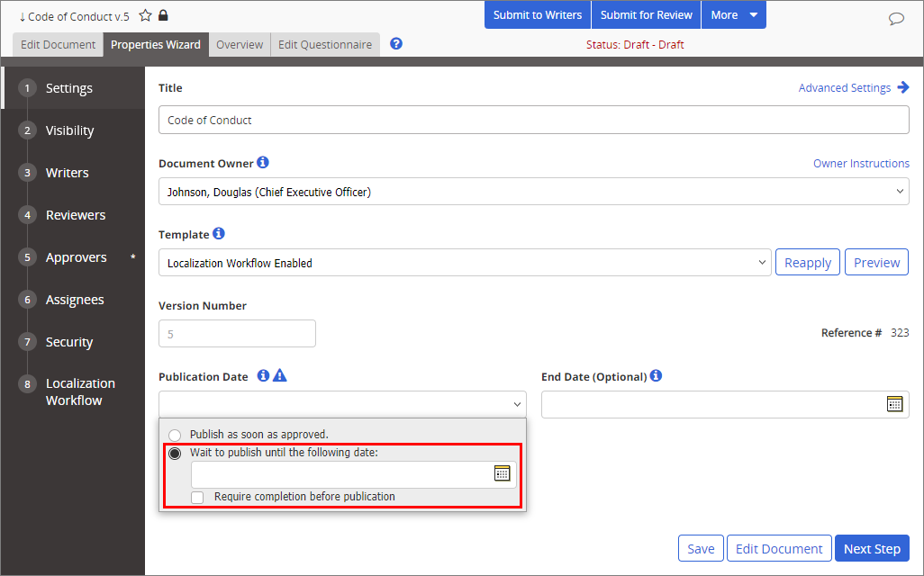
Task: Go to step 3 Writers
Action: (x=72, y=173)
